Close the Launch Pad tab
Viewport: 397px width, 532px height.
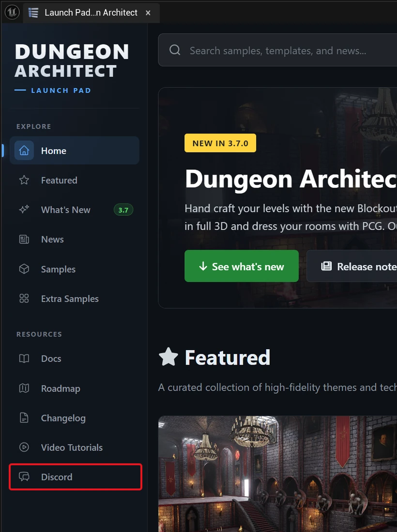point(148,13)
